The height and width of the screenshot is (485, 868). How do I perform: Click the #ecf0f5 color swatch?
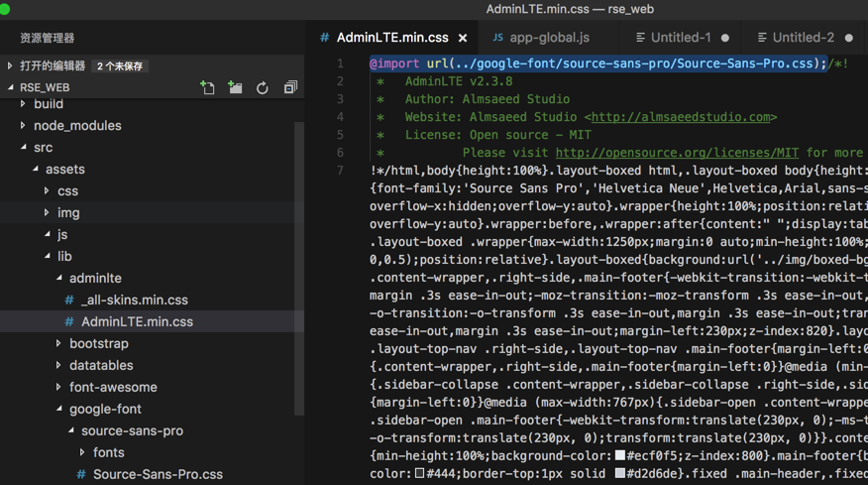[620, 455]
